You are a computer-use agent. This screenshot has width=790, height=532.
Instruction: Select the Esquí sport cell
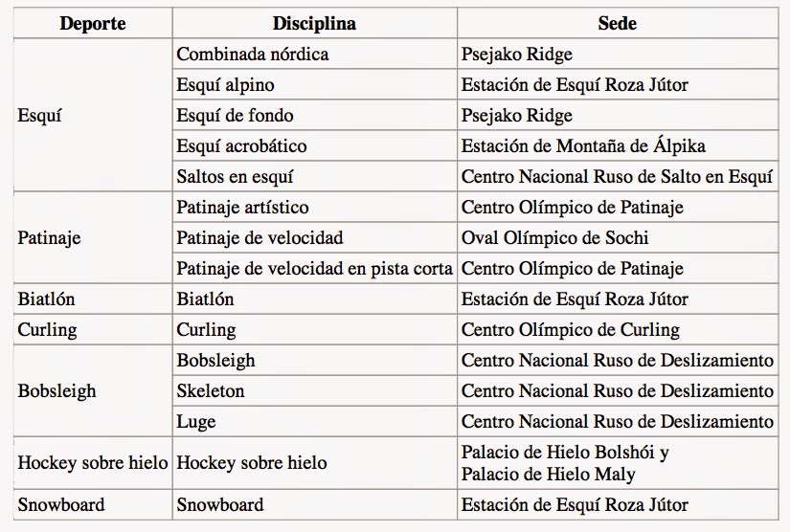click(x=37, y=116)
